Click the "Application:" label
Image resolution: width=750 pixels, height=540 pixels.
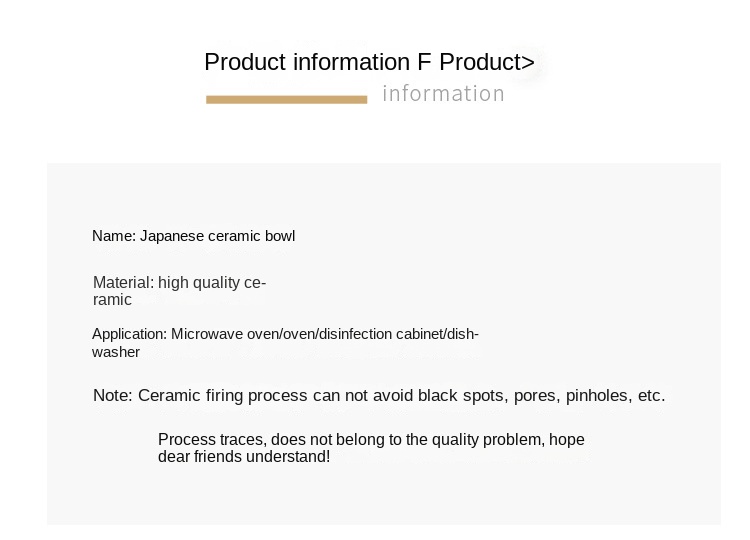[x=129, y=334]
